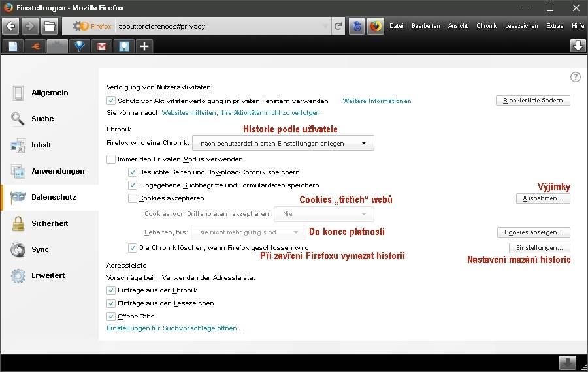
Task: Click the Firefox identity icon in address bar
Action: [x=92, y=26]
